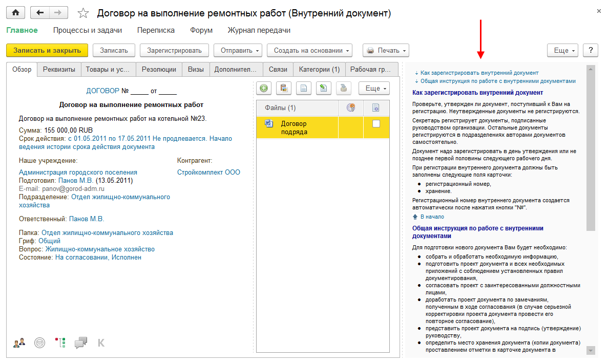Screen dimensions: 608x364
Task: Click Записать и закрыть button
Action: click(x=47, y=50)
